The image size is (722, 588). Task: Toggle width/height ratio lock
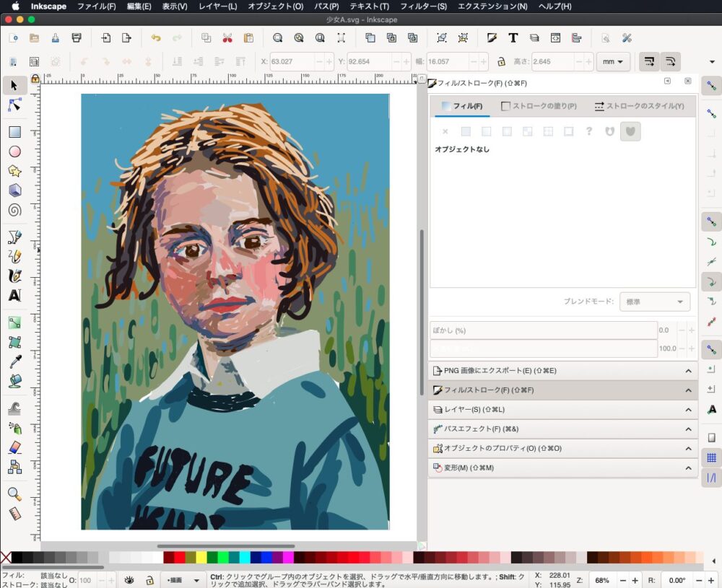[501, 62]
